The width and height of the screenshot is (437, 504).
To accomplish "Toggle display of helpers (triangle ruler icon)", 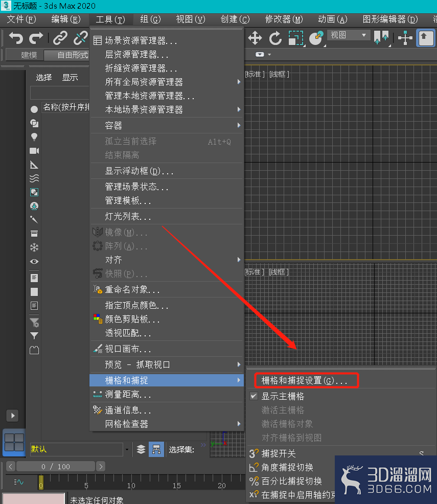I will click(34, 165).
